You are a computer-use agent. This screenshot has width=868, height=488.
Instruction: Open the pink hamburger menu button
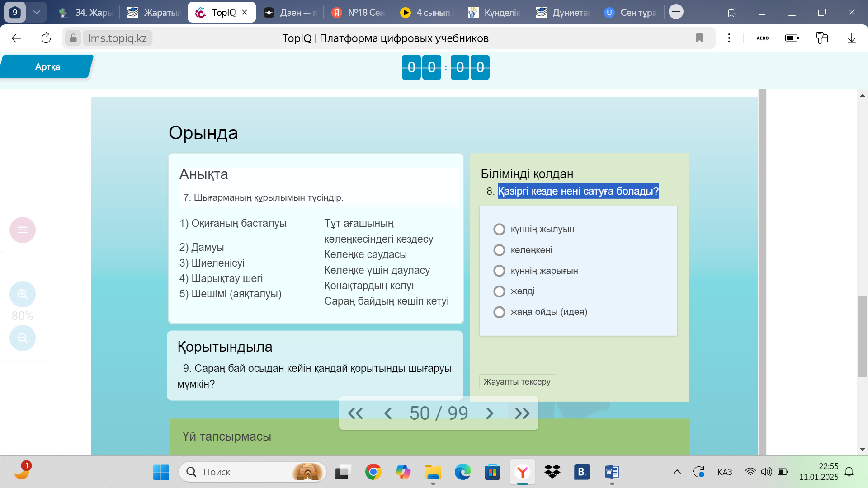click(x=23, y=230)
